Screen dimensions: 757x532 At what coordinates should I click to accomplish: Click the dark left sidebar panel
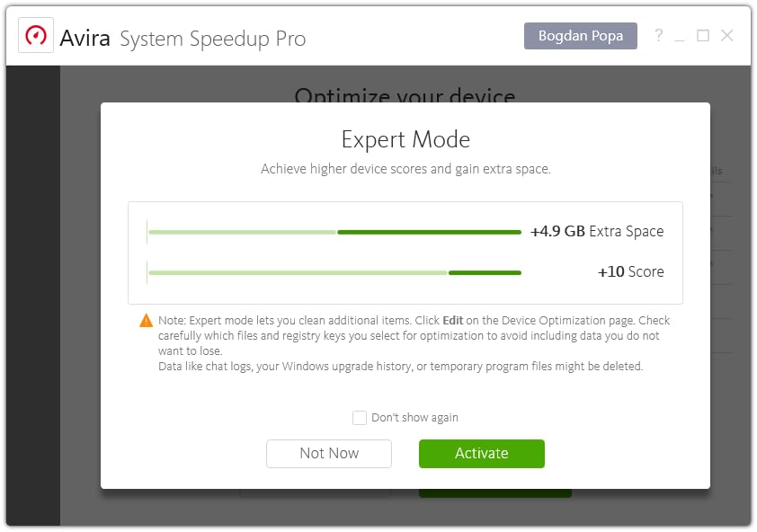[x=33, y=295]
